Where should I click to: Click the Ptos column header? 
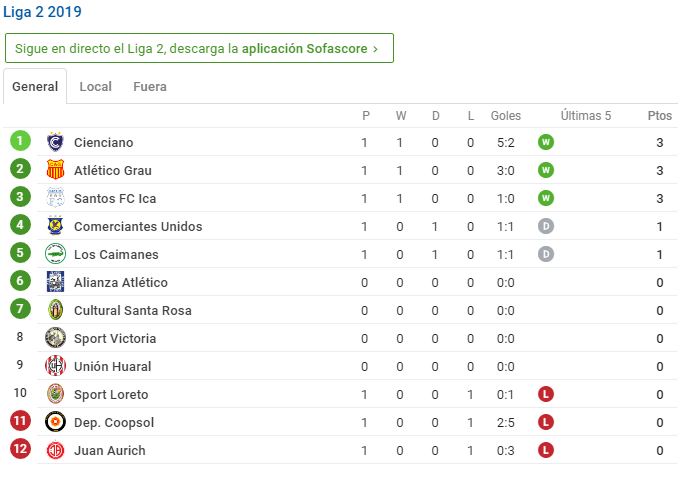click(660, 116)
